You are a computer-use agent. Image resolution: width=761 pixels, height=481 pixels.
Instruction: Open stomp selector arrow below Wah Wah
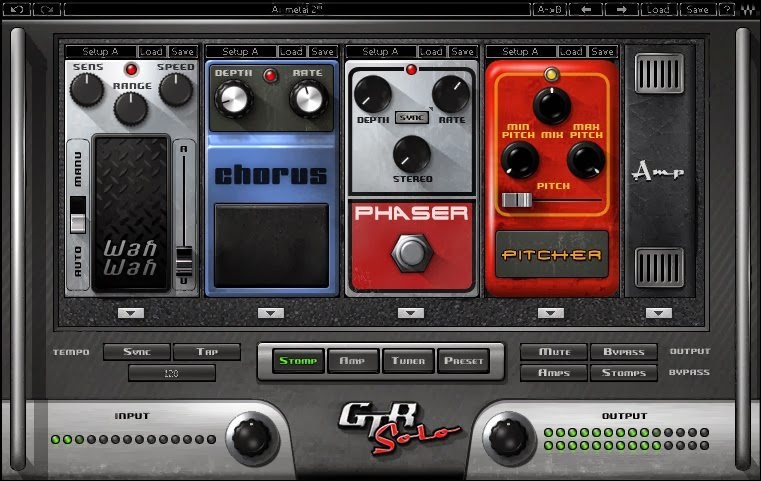coord(131,313)
